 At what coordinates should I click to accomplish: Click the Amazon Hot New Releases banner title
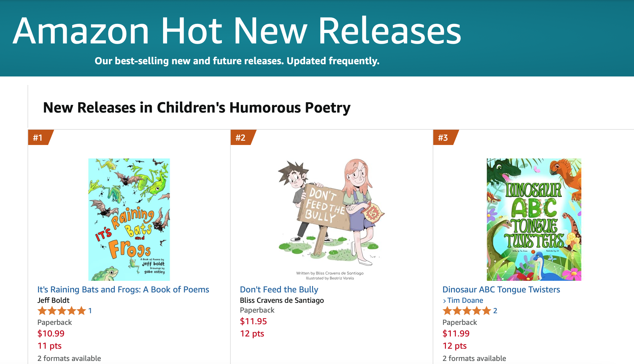coord(238,31)
